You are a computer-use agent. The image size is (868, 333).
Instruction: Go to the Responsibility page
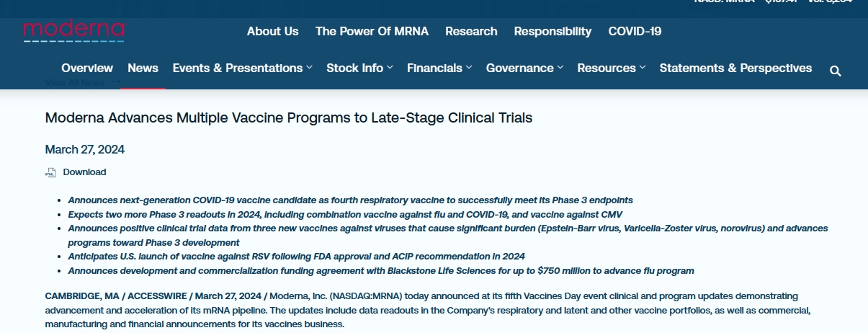552,31
